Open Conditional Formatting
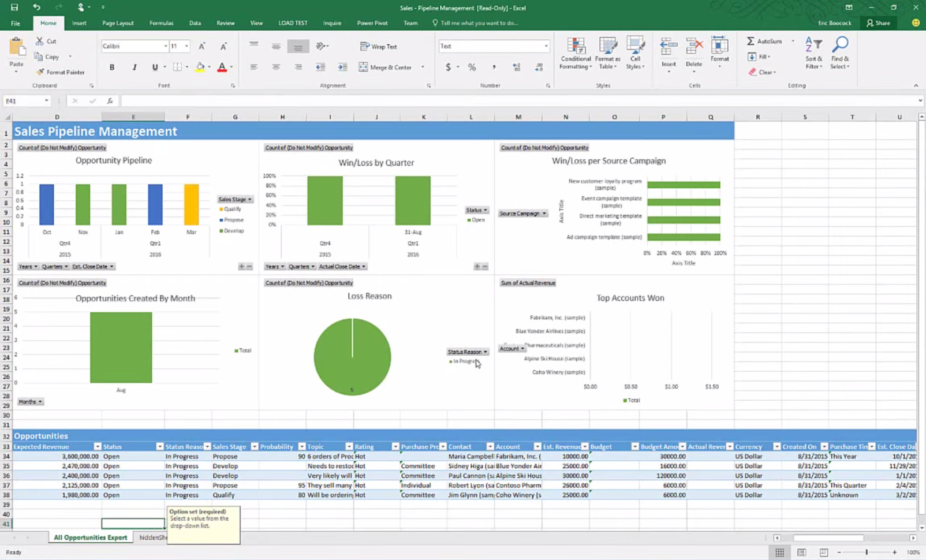Image resolution: width=926 pixels, height=560 pixels. click(x=576, y=53)
